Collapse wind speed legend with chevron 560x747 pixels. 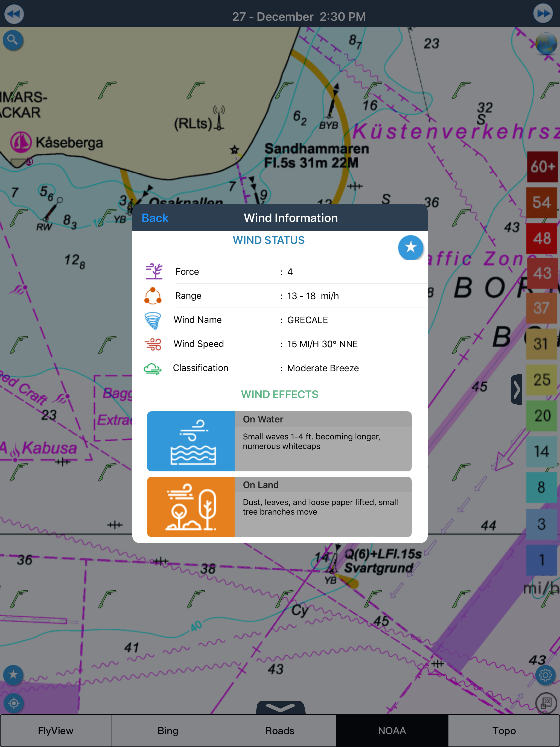tap(517, 389)
